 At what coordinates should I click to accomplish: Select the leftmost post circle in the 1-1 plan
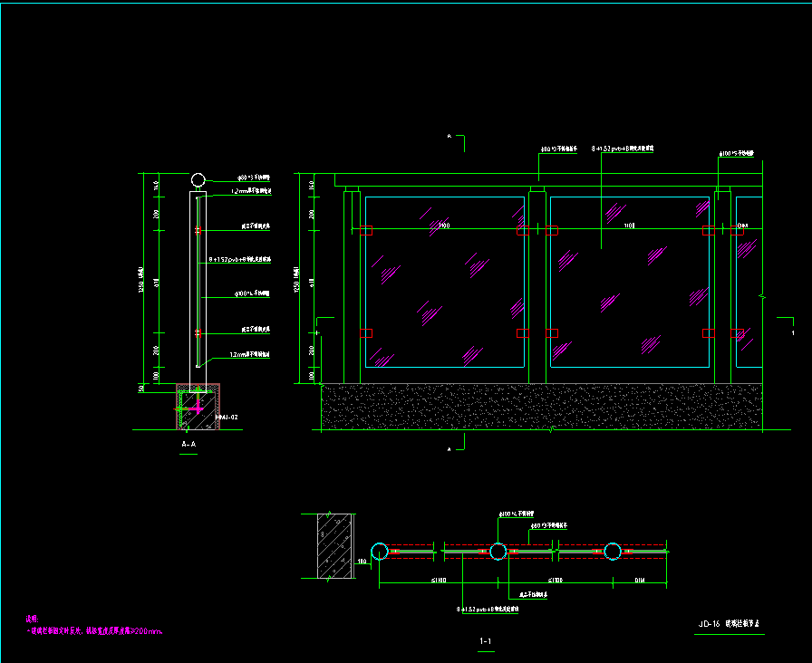380,551
